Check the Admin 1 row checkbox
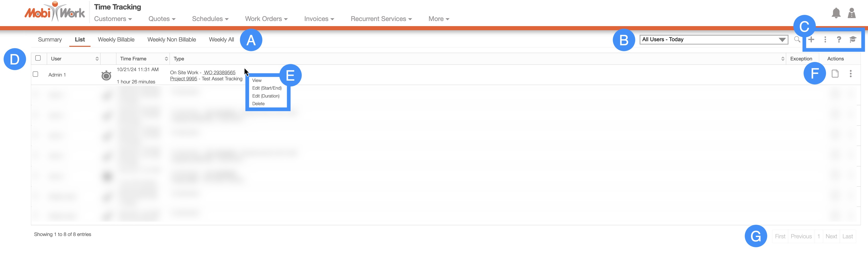The image size is (868, 258). tap(35, 74)
